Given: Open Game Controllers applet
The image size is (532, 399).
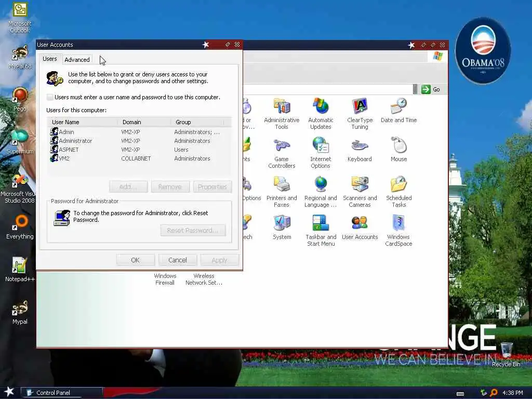Looking at the screenshot, I should [x=282, y=153].
